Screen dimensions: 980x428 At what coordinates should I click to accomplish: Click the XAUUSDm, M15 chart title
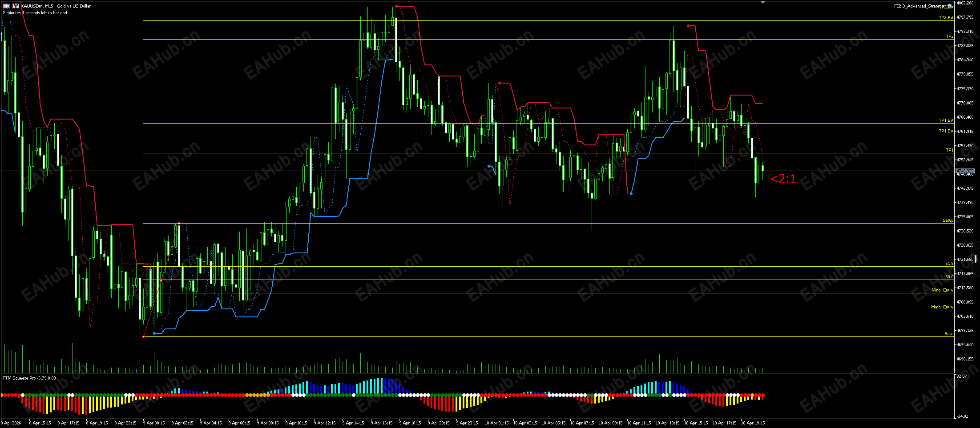click(x=56, y=6)
